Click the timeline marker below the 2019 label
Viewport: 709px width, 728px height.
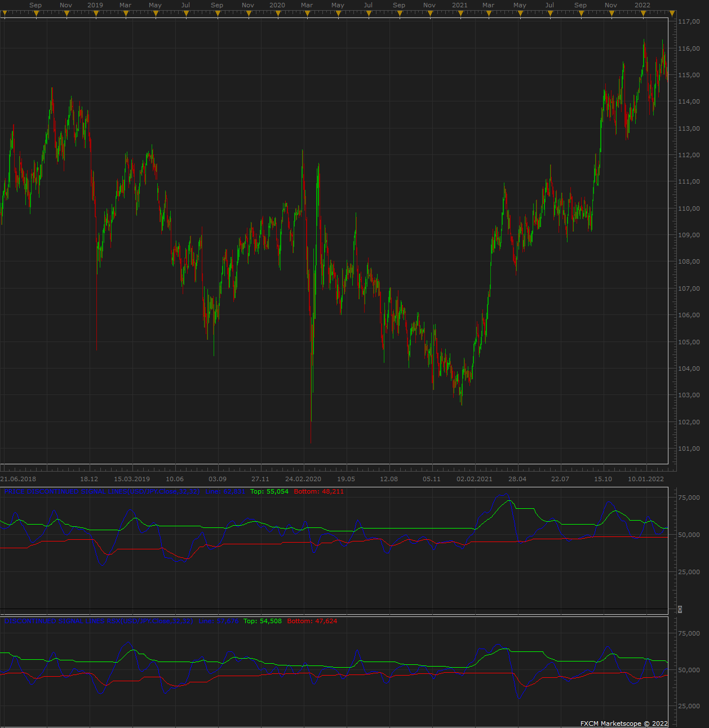[x=95, y=14]
